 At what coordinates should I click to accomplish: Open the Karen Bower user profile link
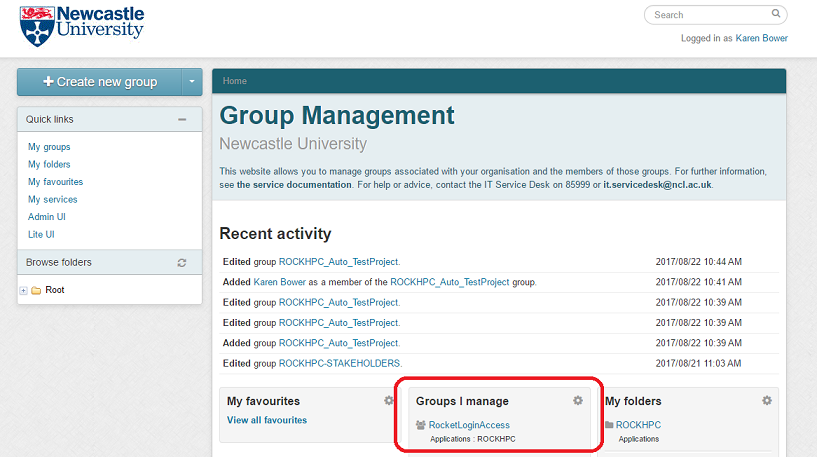[762, 38]
